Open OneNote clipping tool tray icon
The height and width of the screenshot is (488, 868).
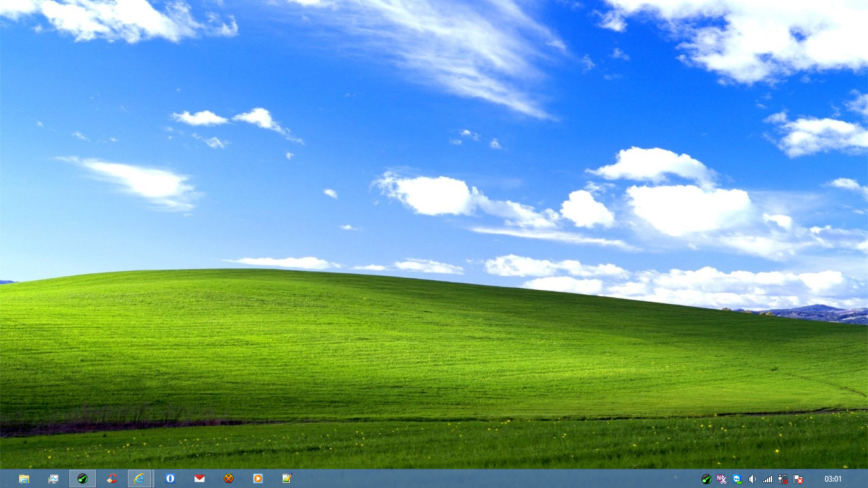click(721, 479)
